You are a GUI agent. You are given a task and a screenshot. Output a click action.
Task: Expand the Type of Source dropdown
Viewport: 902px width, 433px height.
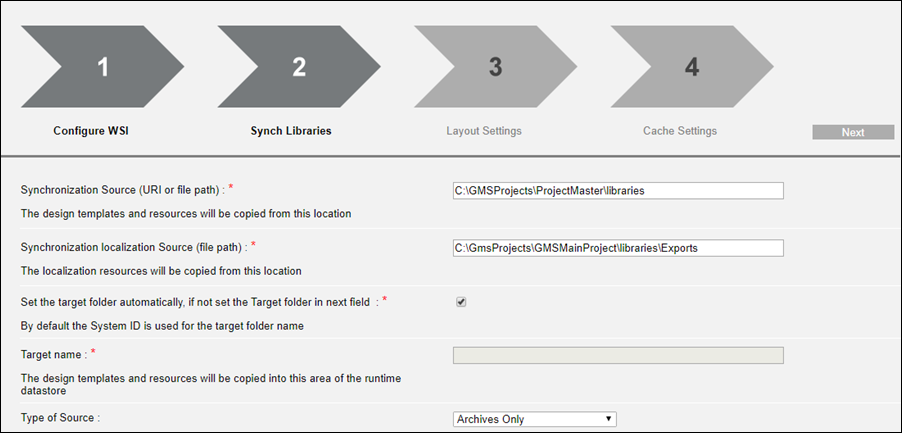tap(535, 419)
